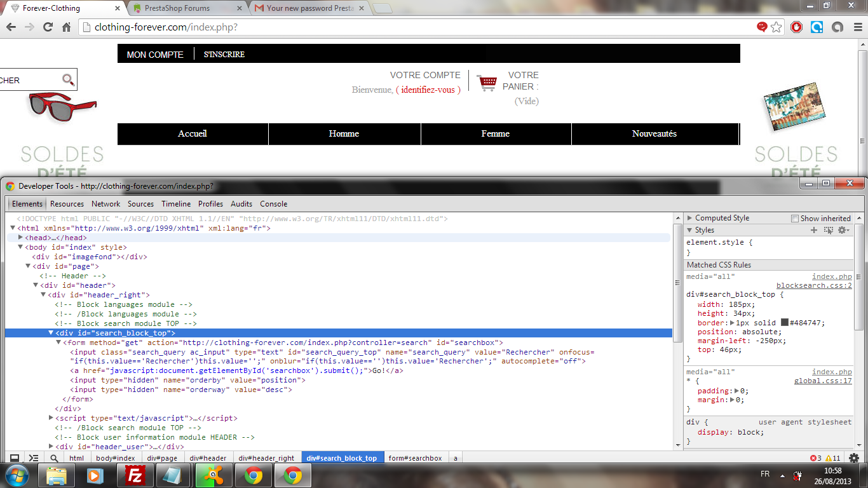Expand the script text/javascript node
The height and width of the screenshot is (488, 868).
pyautogui.click(x=51, y=418)
